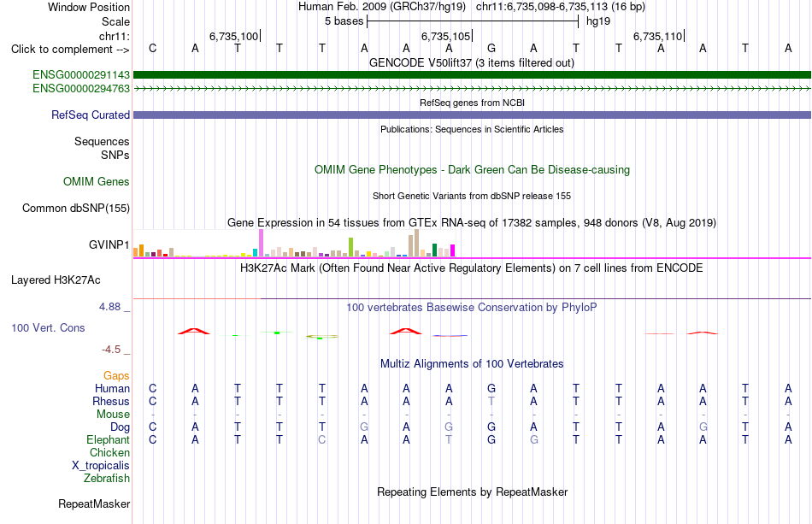The image size is (812, 524).
Task: Click the Publications Sequences in Scientific Articles title
Action: (472, 129)
